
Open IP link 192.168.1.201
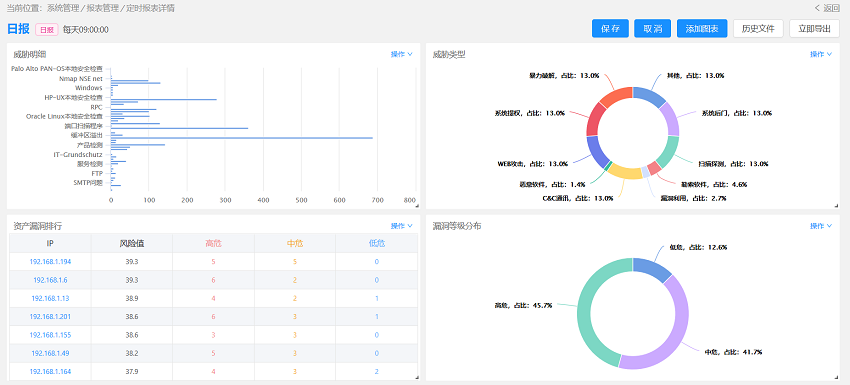coord(50,316)
